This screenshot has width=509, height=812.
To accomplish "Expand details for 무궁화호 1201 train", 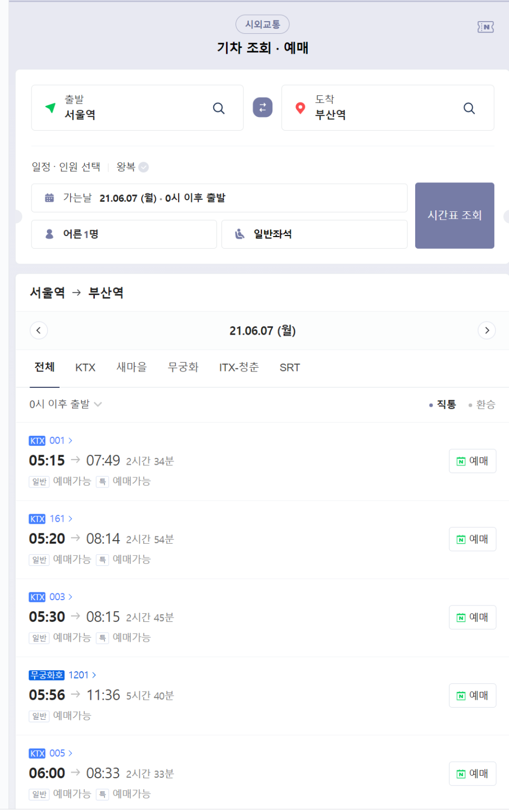I will (82, 675).
